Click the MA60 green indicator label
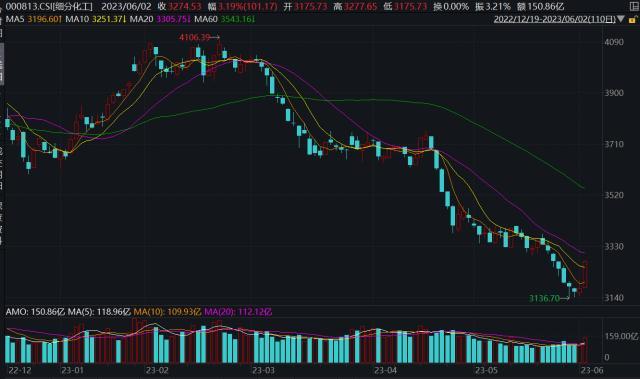 click(x=206, y=19)
